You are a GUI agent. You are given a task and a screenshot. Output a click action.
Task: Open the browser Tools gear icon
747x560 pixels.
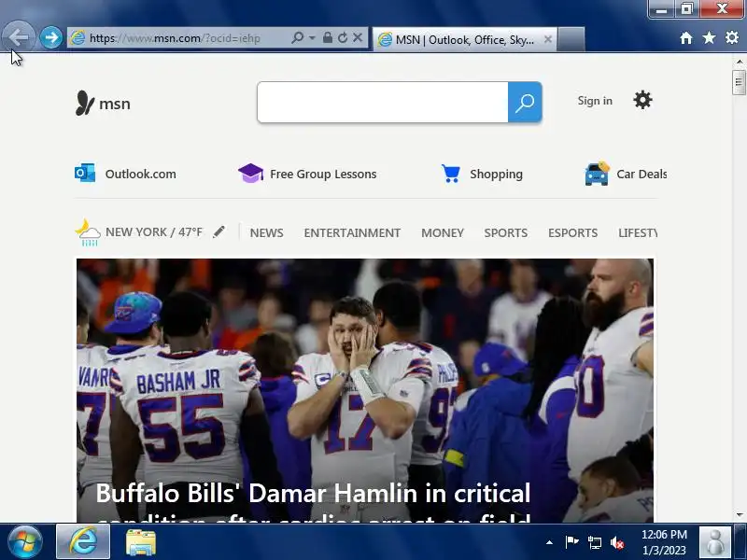732,37
